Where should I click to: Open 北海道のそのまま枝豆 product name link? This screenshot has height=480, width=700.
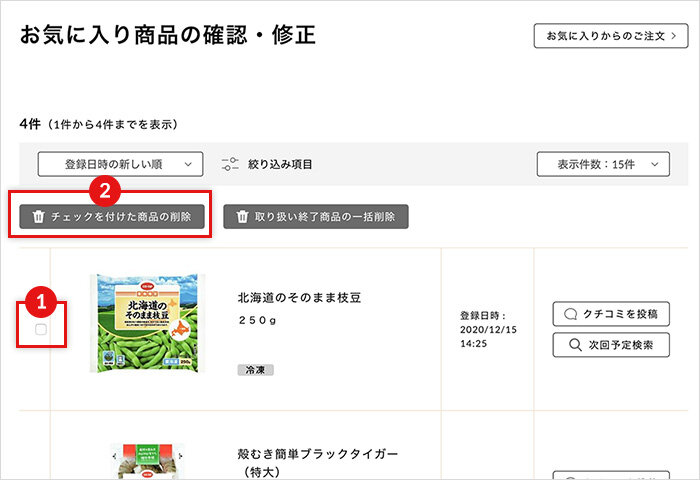pyautogui.click(x=299, y=298)
